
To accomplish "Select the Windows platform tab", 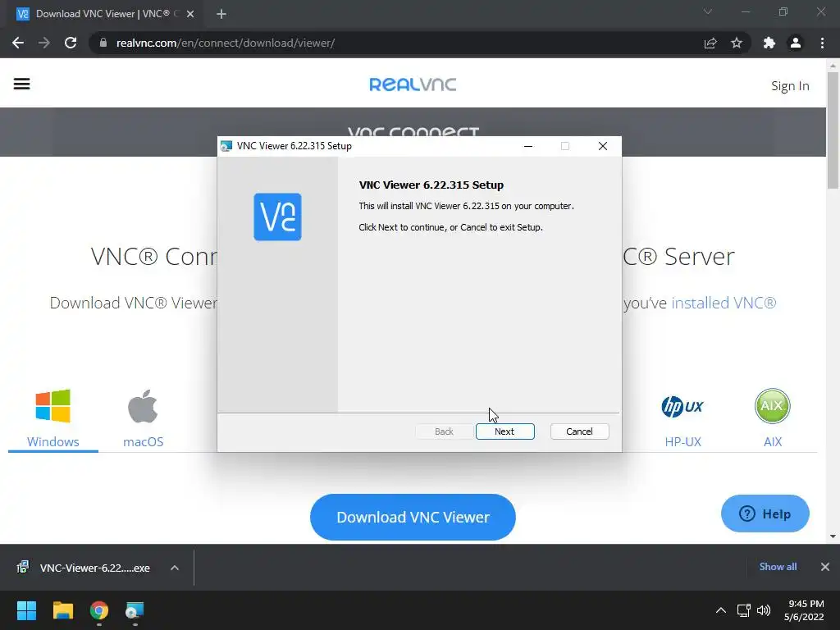I will pyautogui.click(x=53, y=419).
